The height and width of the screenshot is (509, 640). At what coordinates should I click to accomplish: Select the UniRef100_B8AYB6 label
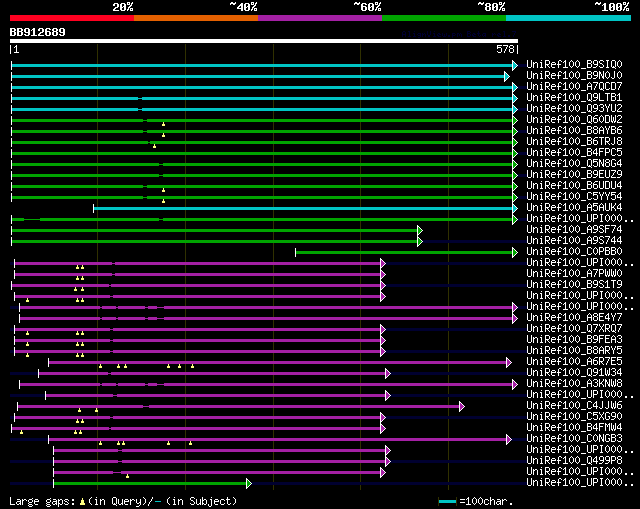click(574, 131)
